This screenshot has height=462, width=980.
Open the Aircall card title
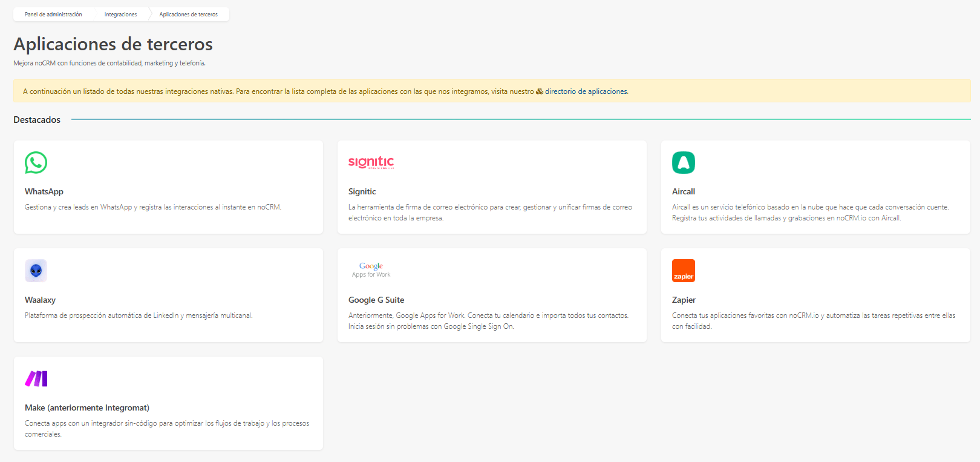pyautogui.click(x=684, y=191)
